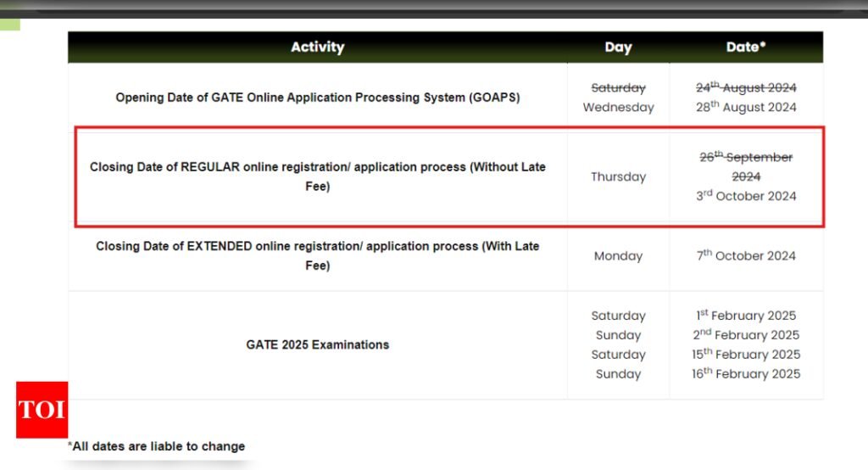Click the EXTENDED registration closing date text
868x470 pixels.
[318, 255]
